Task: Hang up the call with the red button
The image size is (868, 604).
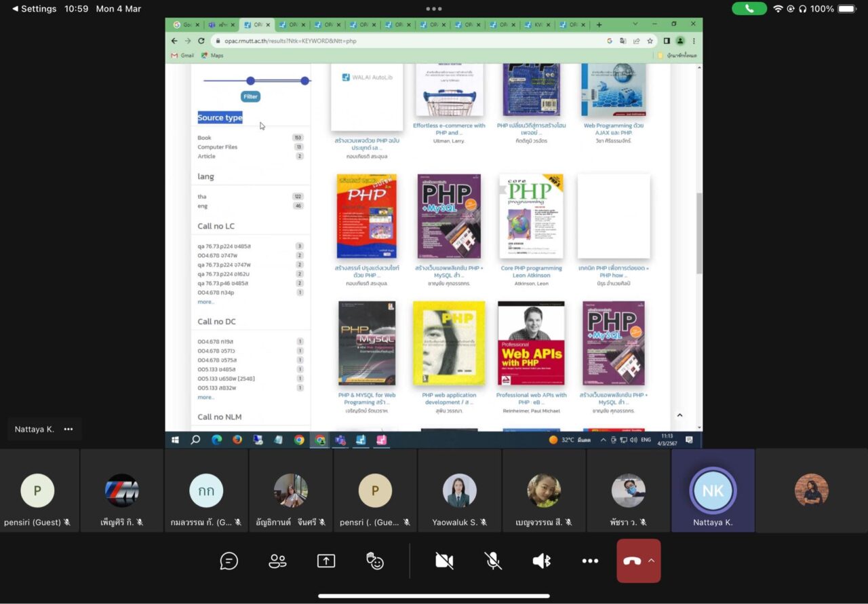Action: point(632,561)
